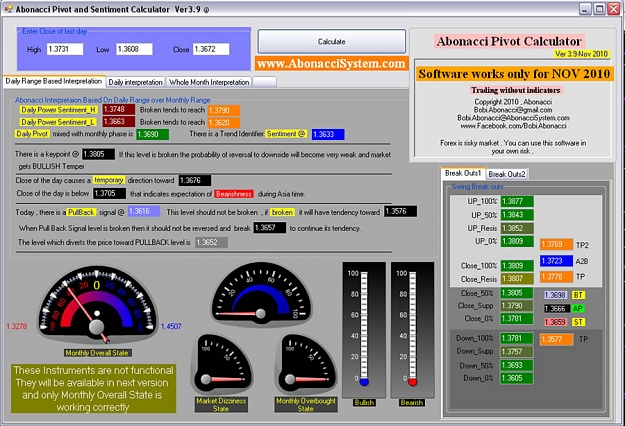Select the blank unnamed tab
625x426 pixels.
264,82
